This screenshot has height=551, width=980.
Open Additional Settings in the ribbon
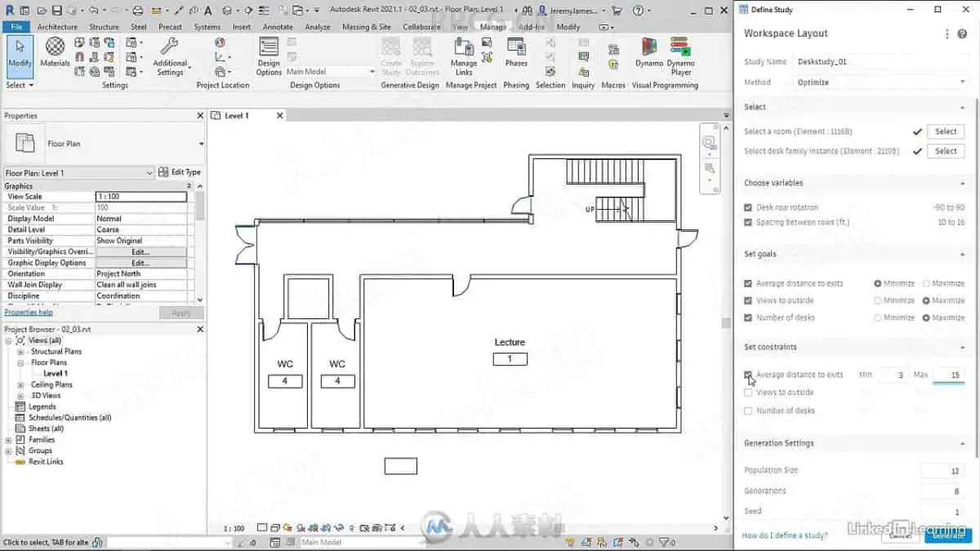click(170, 56)
